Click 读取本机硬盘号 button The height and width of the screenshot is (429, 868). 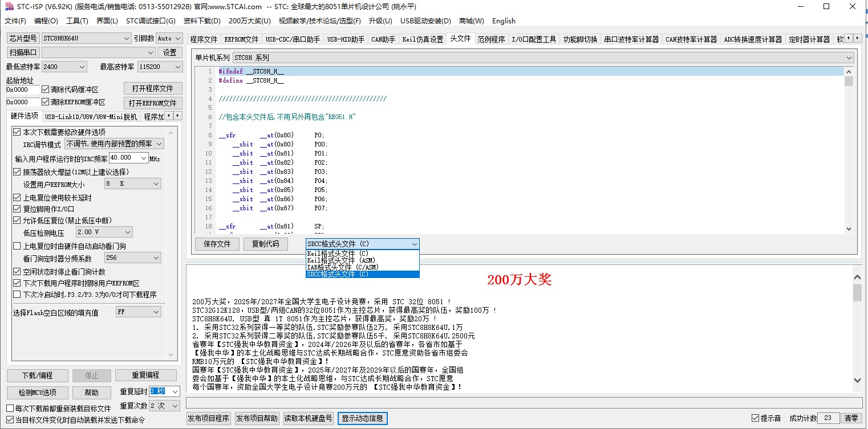[x=309, y=418]
